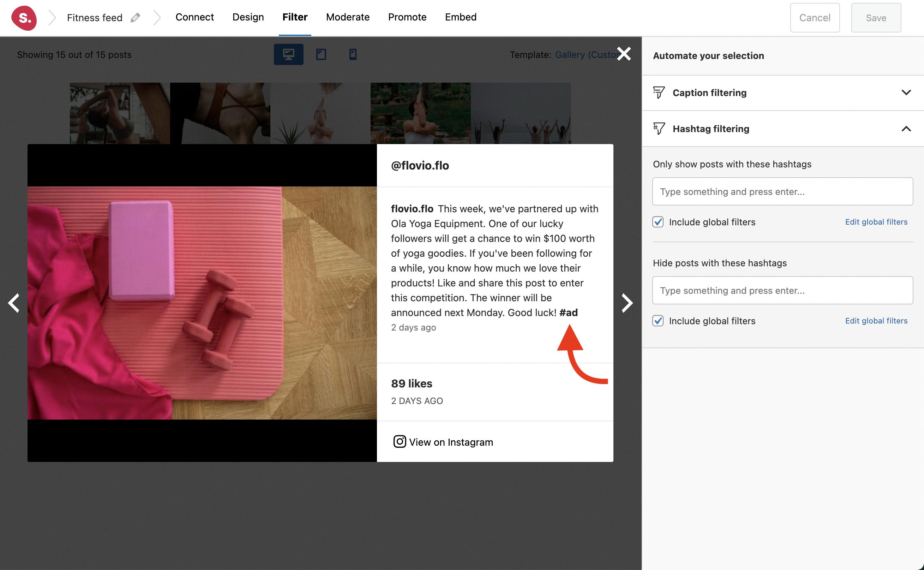Expand the Caption filtering section
924x570 pixels.
[906, 93]
